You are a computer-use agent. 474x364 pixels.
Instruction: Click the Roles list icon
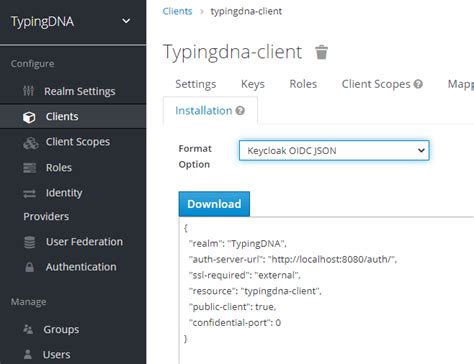coord(30,168)
